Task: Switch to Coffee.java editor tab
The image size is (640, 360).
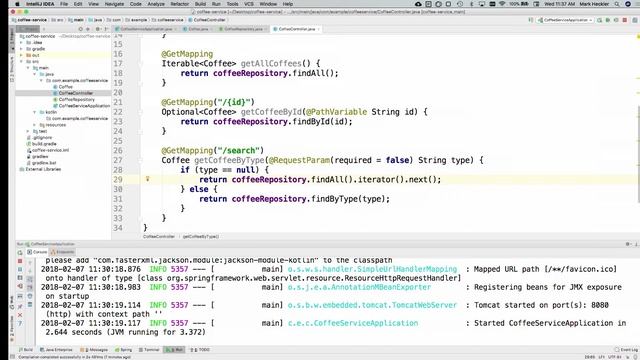Action: tap(198, 29)
